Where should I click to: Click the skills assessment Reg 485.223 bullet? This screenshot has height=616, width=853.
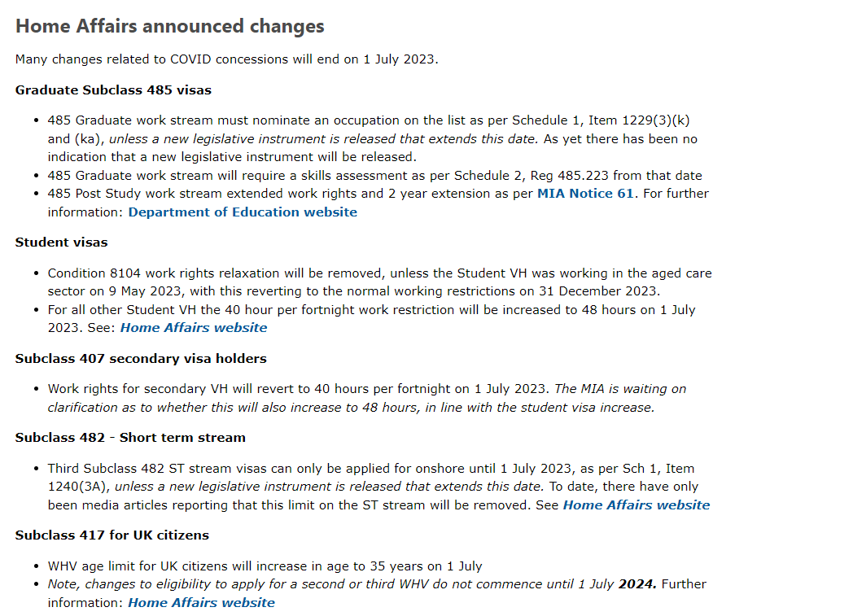point(375,176)
